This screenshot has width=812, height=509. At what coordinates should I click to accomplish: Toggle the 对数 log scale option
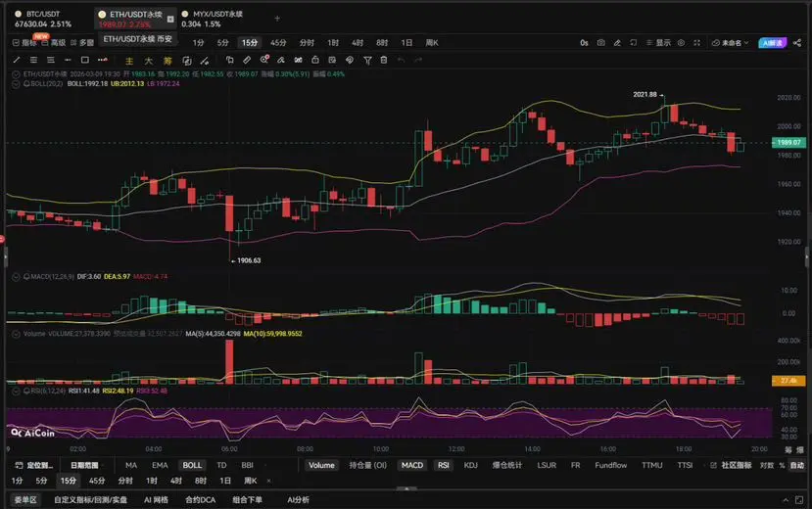767,465
